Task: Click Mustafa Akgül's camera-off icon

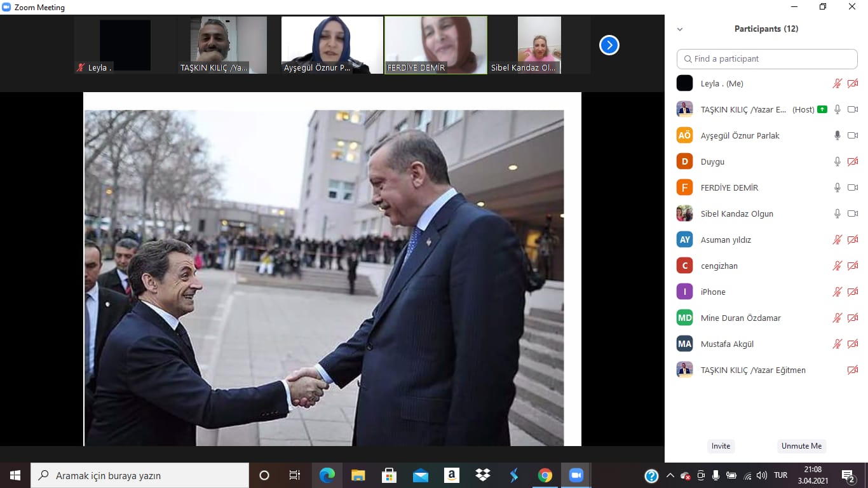Action: [853, 344]
